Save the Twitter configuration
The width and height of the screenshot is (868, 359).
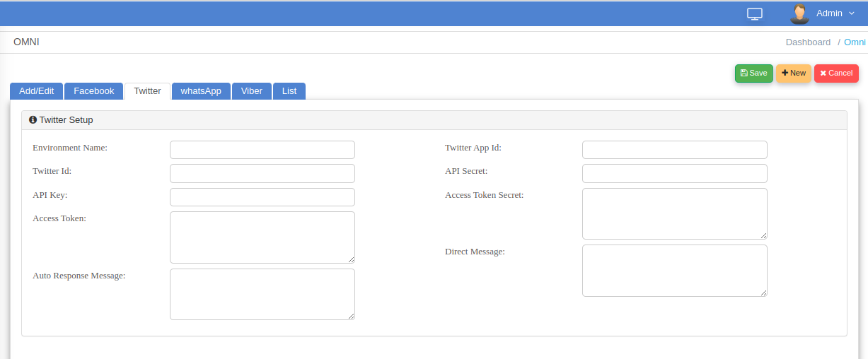pyautogui.click(x=753, y=73)
